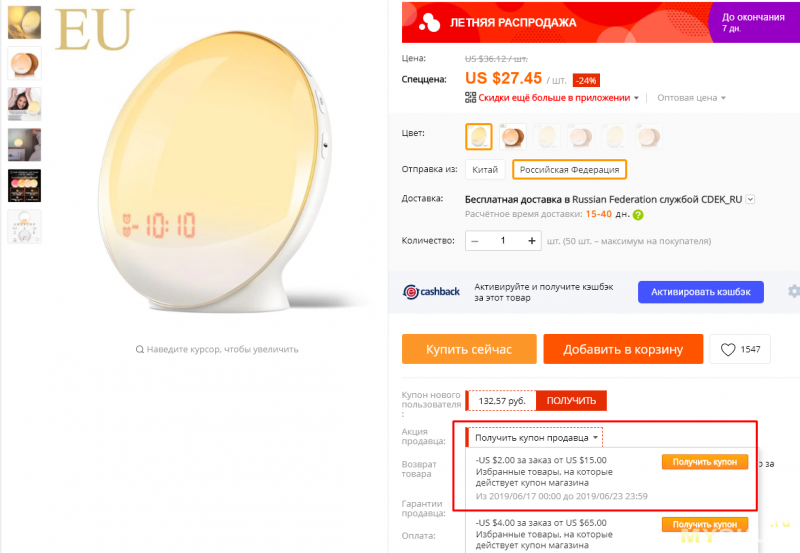Click the Купить сейчас button

(469, 349)
